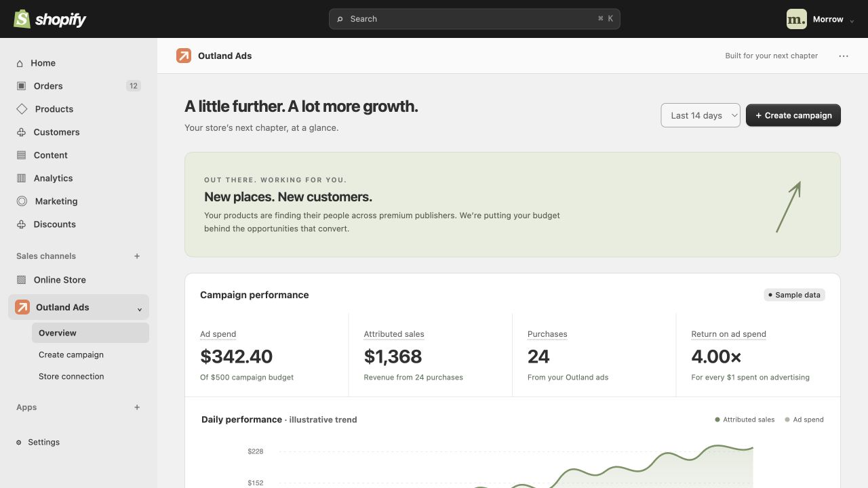Click the Morrow store avatar

[797, 19]
